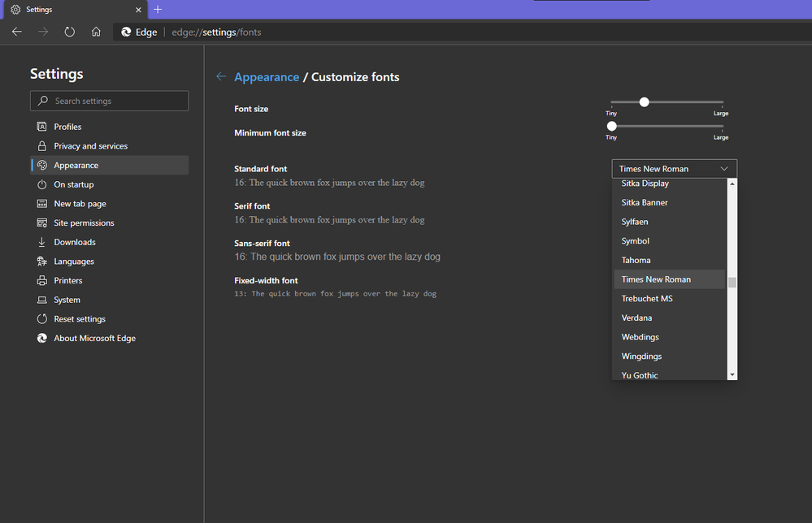Pick Tahoma from the font dropdown
This screenshot has width=812, height=523.
[x=636, y=260]
